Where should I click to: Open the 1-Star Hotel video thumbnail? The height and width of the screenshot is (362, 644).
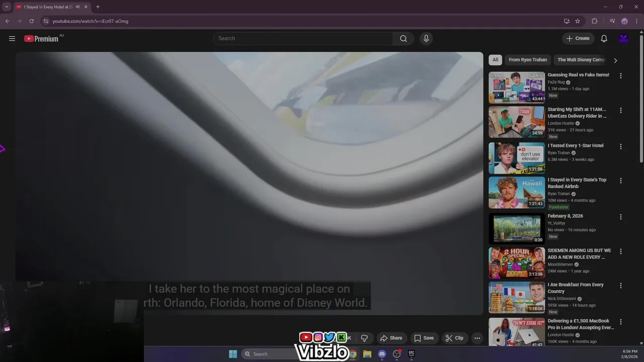(517, 158)
